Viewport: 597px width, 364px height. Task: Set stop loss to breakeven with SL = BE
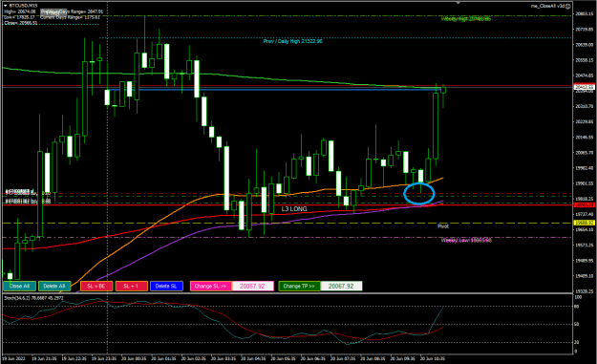point(96,286)
